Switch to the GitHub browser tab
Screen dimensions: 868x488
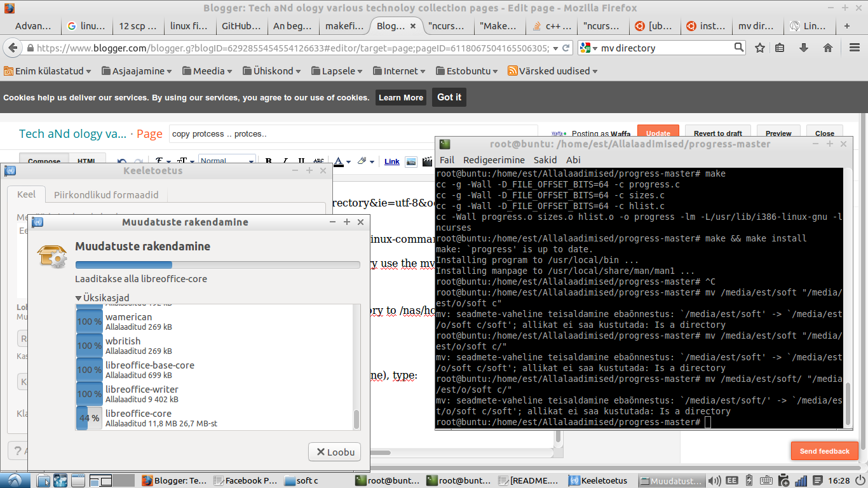pos(241,26)
